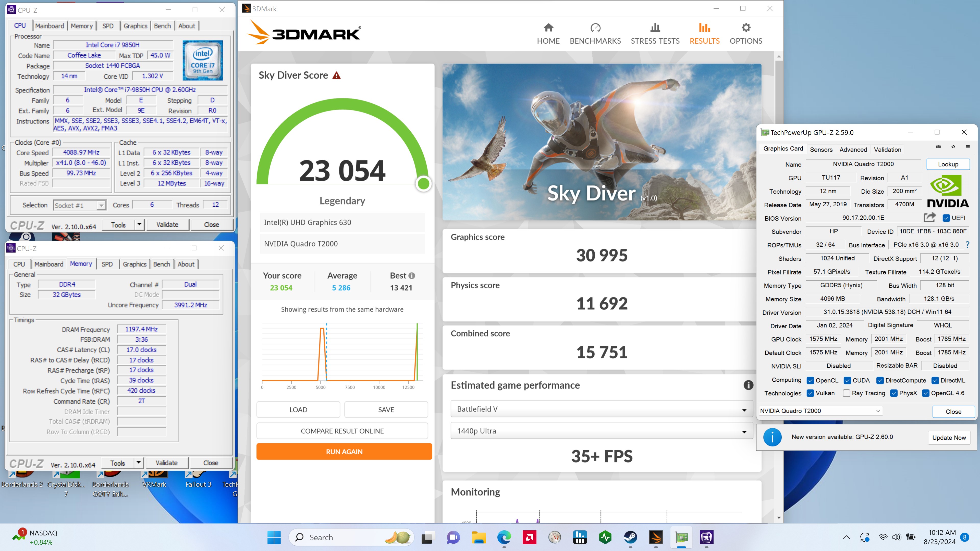980x551 pixels.
Task: Open the Windows Start menu
Action: point(274,537)
